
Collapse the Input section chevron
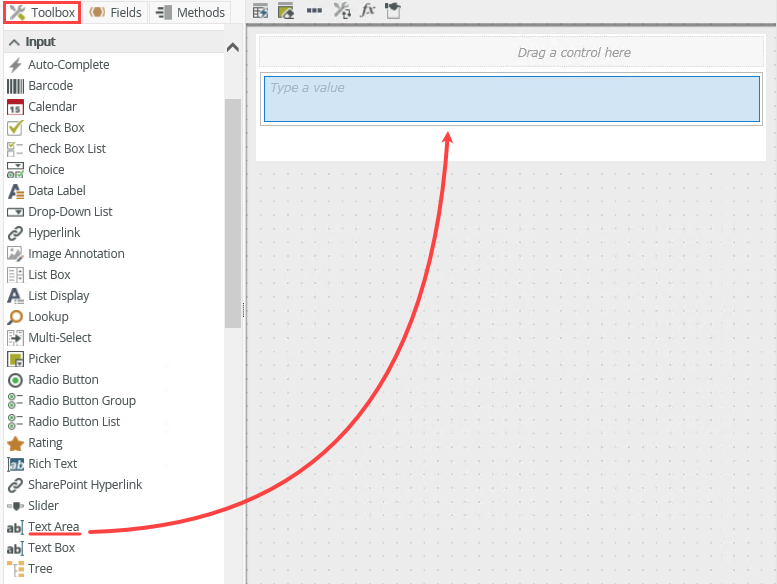pos(14,42)
